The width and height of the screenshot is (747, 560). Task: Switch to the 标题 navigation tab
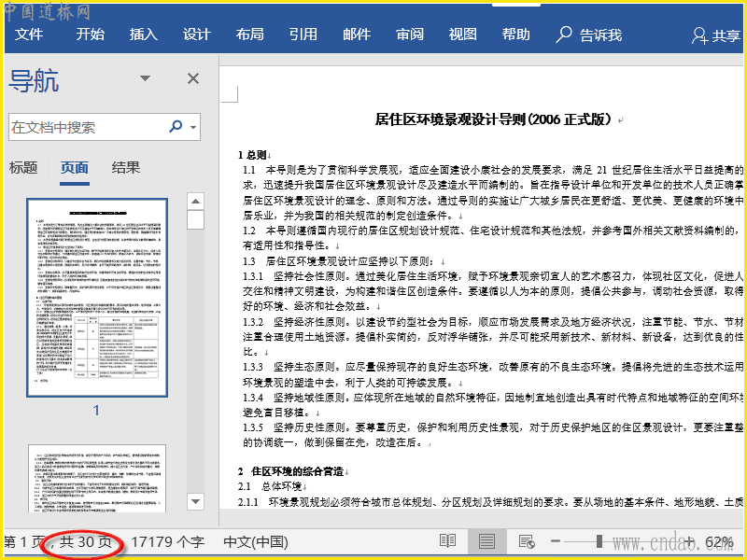tap(23, 168)
